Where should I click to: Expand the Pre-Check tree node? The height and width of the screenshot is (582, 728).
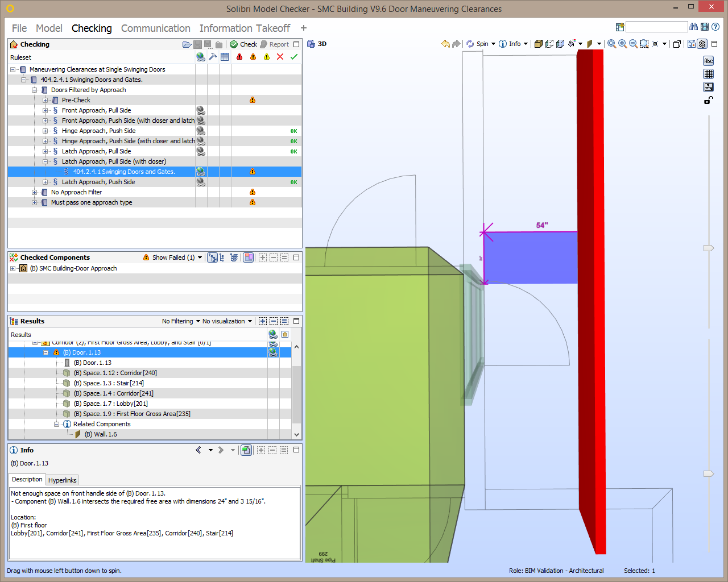[45, 100]
